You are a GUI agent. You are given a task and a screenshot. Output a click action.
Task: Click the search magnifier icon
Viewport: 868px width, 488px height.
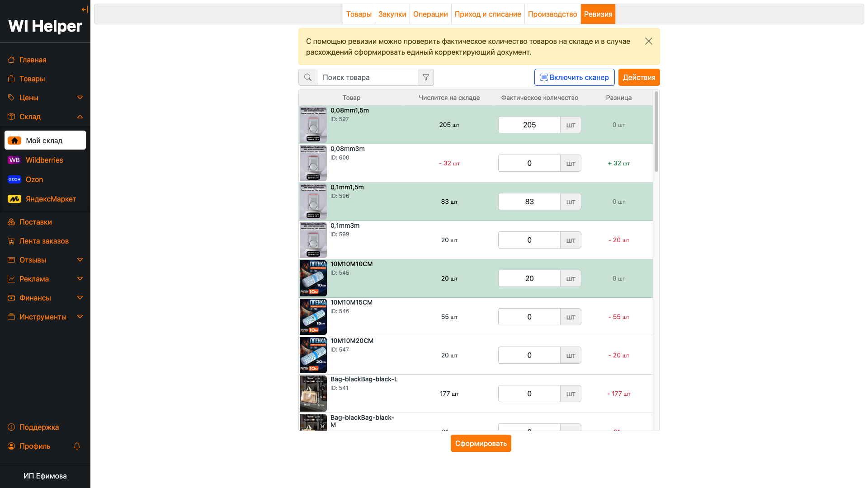click(308, 77)
